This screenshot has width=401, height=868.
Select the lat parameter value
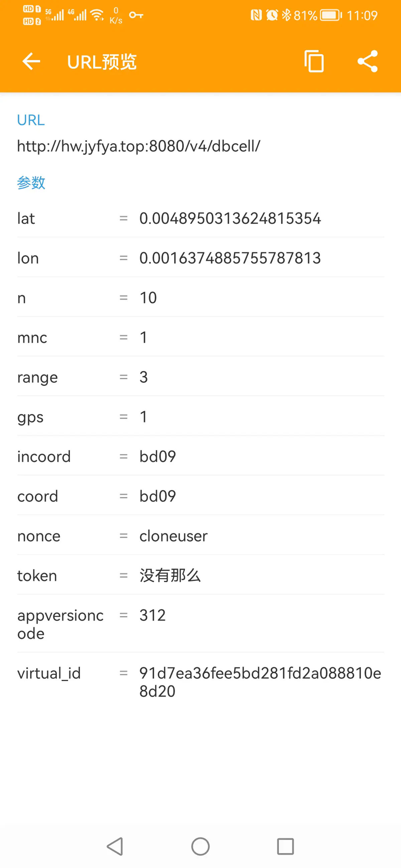(230, 218)
